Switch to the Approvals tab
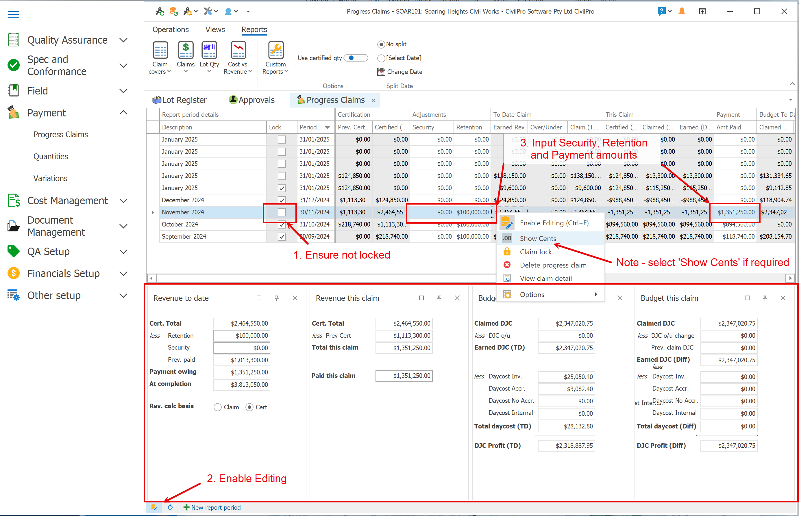Viewport: 812px width, 516px height. pos(252,100)
